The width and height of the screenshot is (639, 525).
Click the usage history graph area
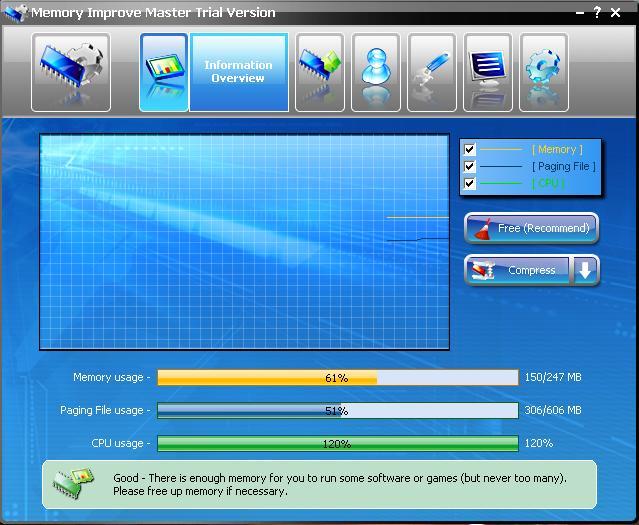coord(245,242)
